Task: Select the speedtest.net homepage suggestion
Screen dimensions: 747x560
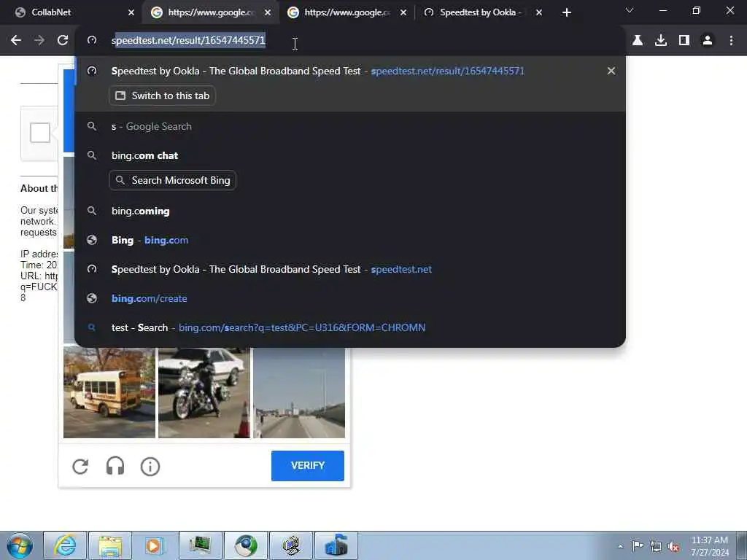Action: click(x=350, y=270)
